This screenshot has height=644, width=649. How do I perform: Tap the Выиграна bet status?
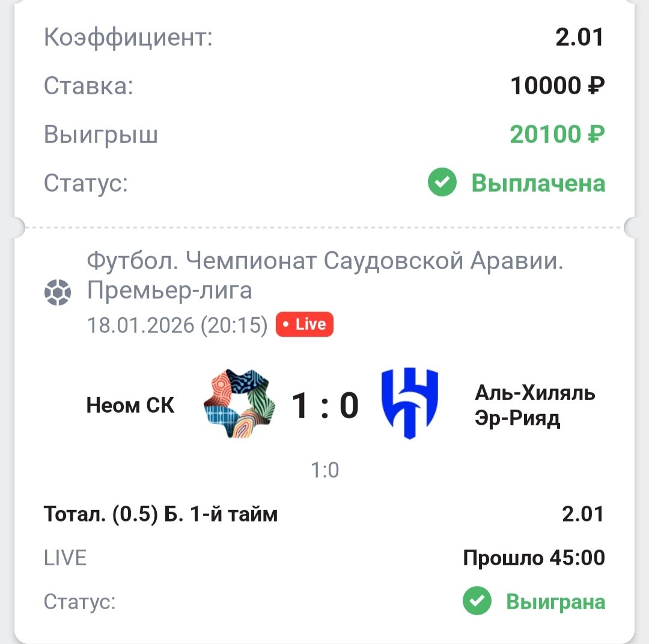[x=555, y=601]
